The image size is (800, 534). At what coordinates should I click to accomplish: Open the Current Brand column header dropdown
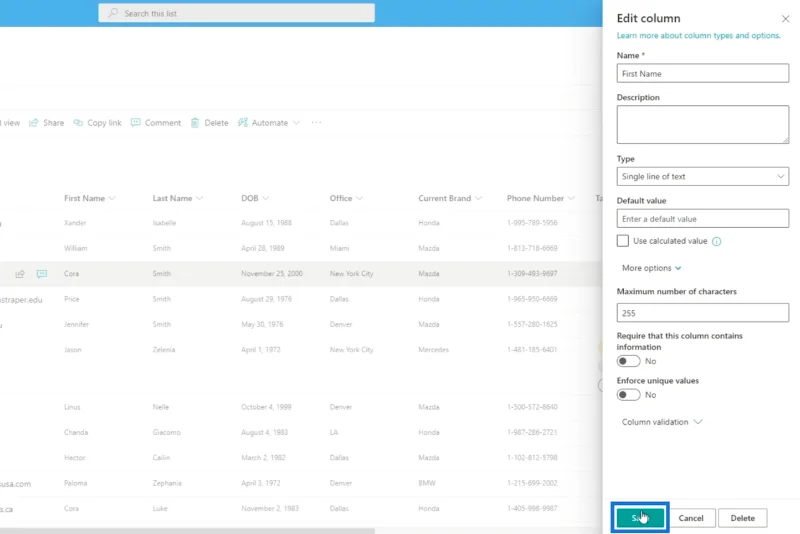[x=478, y=198]
